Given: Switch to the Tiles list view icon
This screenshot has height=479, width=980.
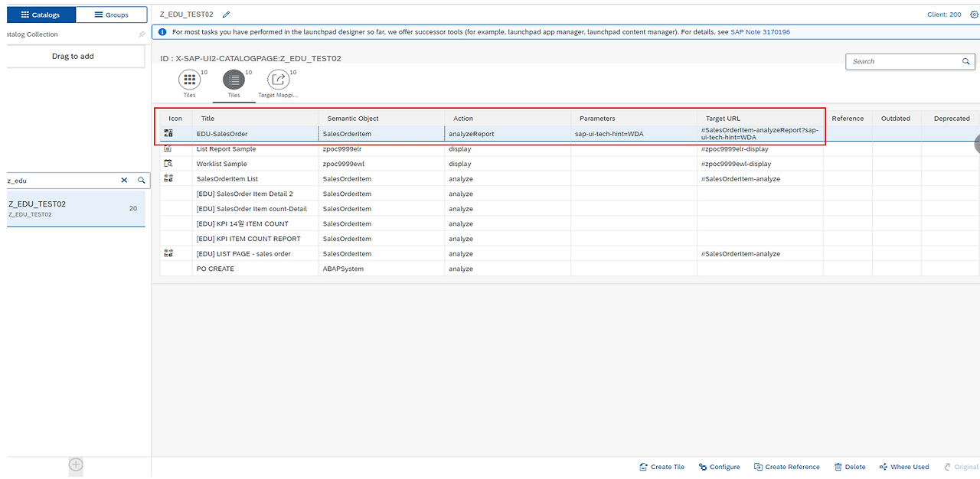Looking at the screenshot, I should tap(234, 80).
